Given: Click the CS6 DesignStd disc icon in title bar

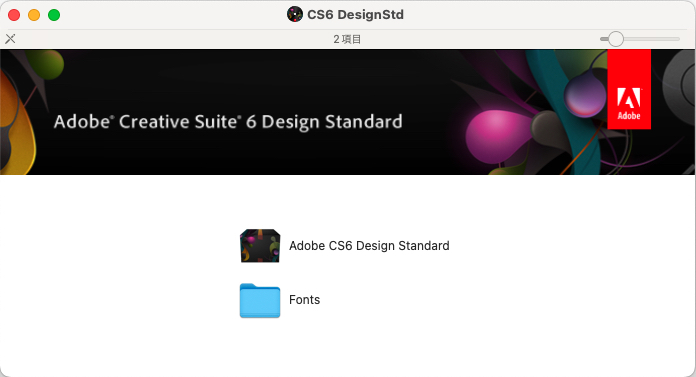Looking at the screenshot, I should click(x=295, y=15).
